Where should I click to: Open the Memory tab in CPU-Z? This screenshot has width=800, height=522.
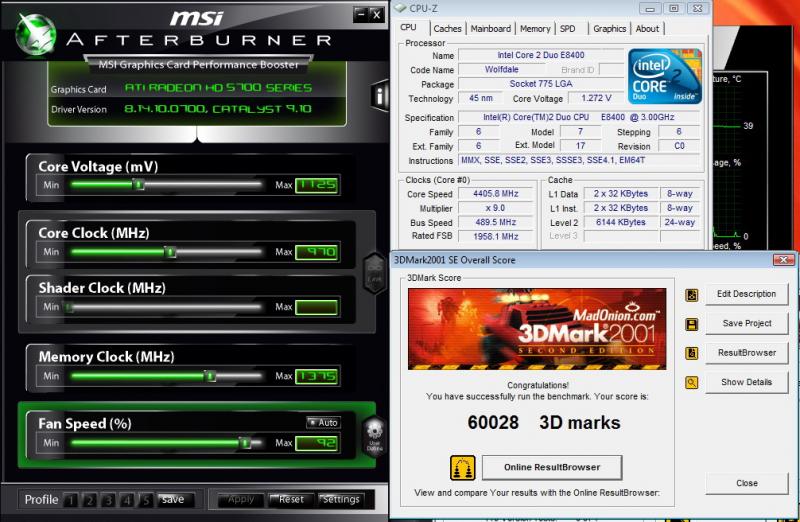pyautogui.click(x=535, y=29)
